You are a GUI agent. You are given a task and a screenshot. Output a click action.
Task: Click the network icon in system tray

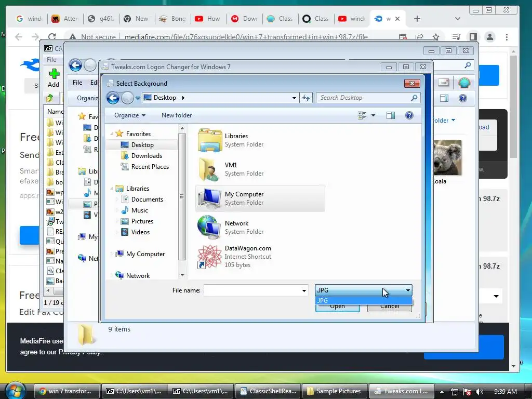(454, 392)
